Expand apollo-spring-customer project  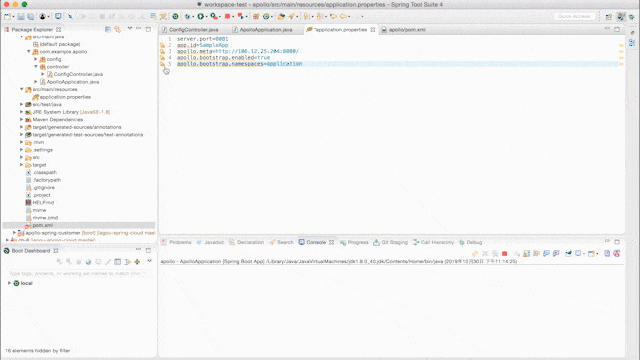click(15, 233)
